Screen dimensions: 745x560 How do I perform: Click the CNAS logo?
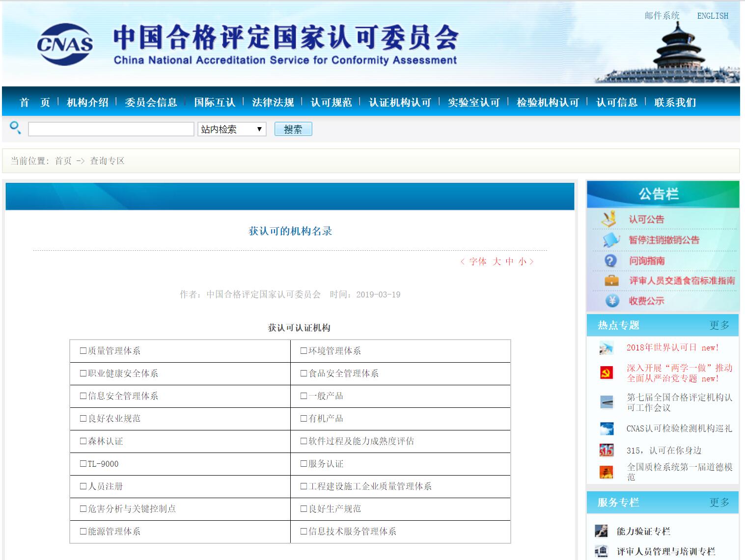[x=65, y=44]
